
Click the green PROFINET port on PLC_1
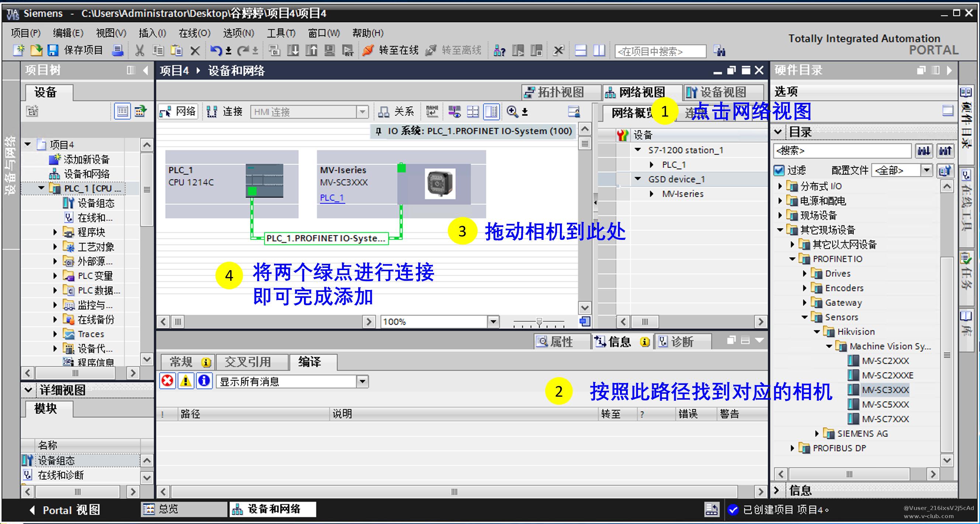click(252, 192)
